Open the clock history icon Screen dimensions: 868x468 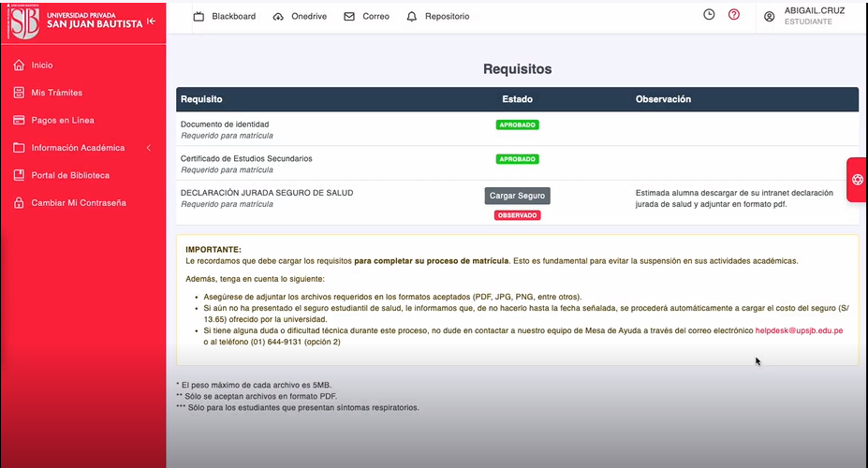point(709,15)
